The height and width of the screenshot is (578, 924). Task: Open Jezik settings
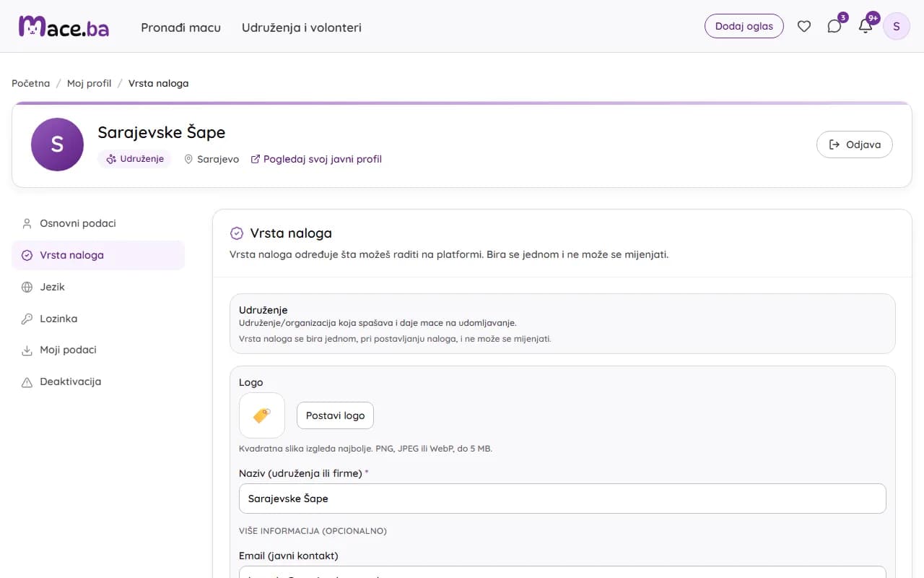click(98, 287)
